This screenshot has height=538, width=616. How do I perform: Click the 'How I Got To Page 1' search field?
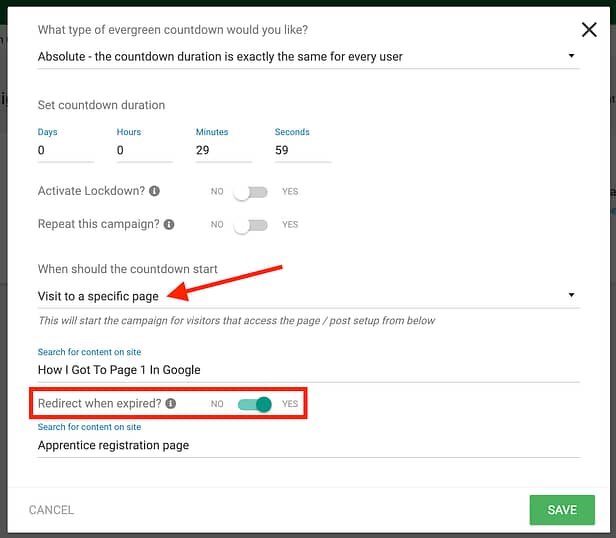308,370
